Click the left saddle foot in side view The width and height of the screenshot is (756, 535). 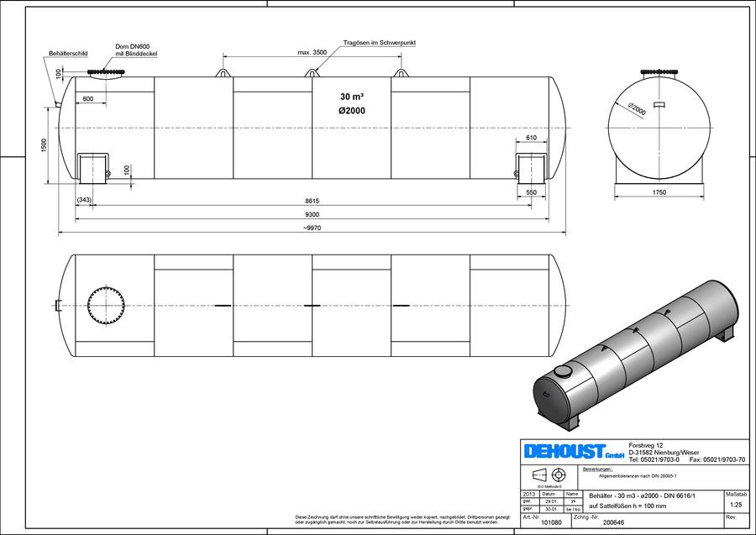coord(92,168)
